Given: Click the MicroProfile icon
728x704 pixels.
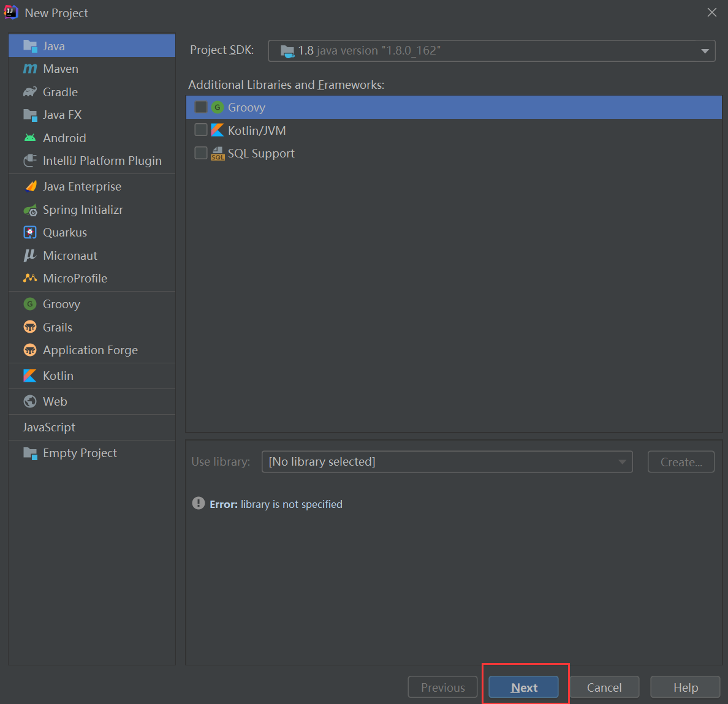Looking at the screenshot, I should pyautogui.click(x=30, y=278).
